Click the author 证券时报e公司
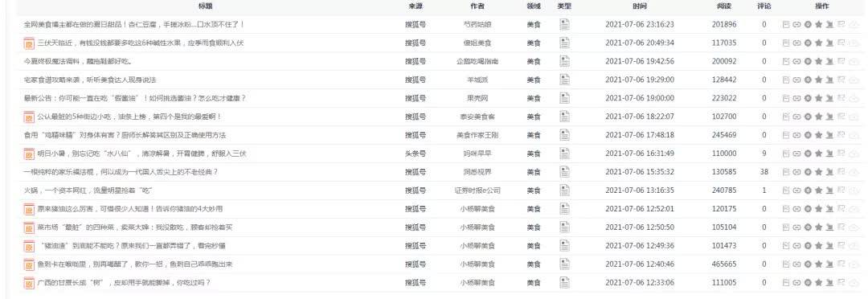This screenshot has height=299, width=868. tap(477, 190)
